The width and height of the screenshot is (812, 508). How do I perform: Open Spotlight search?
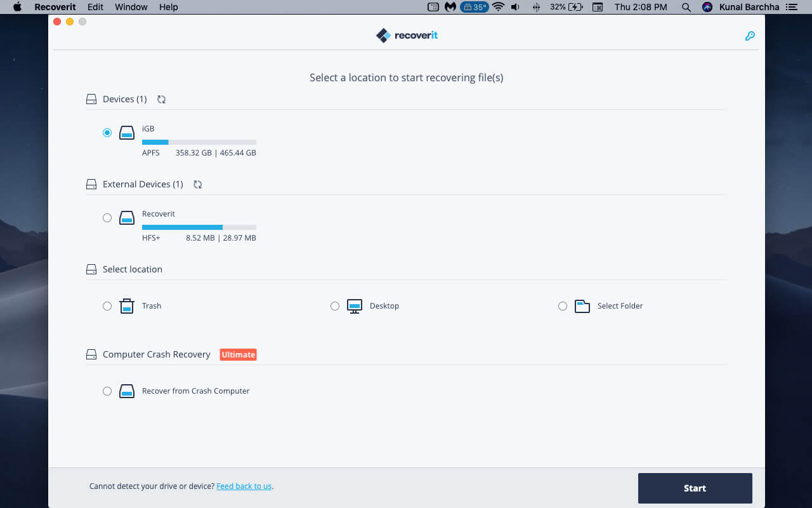(x=686, y=7)
